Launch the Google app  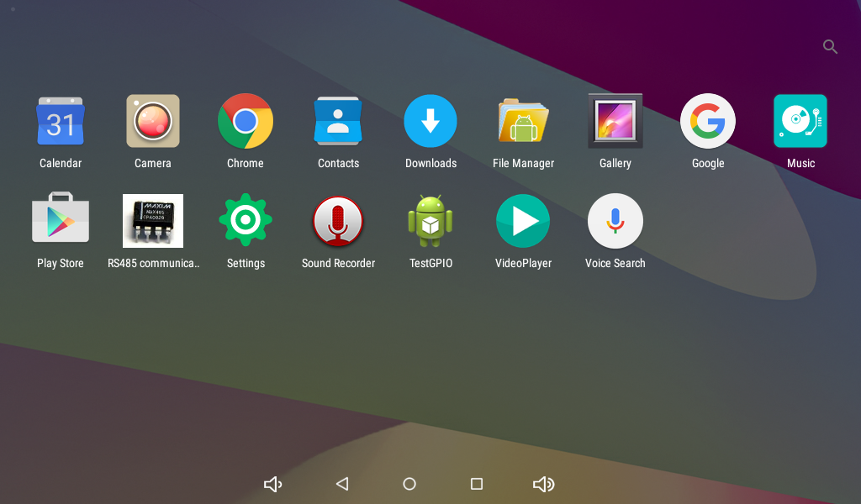click(x=708, y=121)
